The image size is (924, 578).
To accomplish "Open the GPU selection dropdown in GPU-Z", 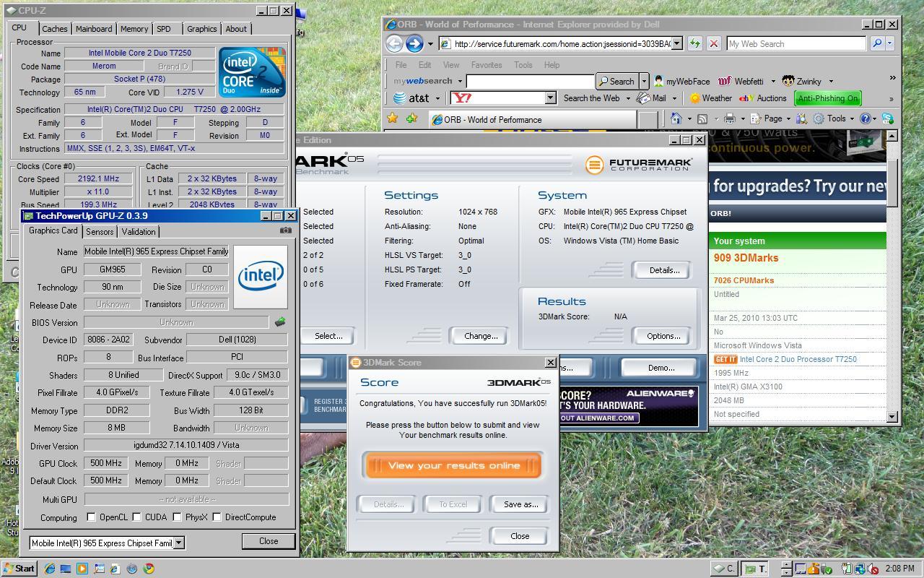I will (x=179, y=543).
